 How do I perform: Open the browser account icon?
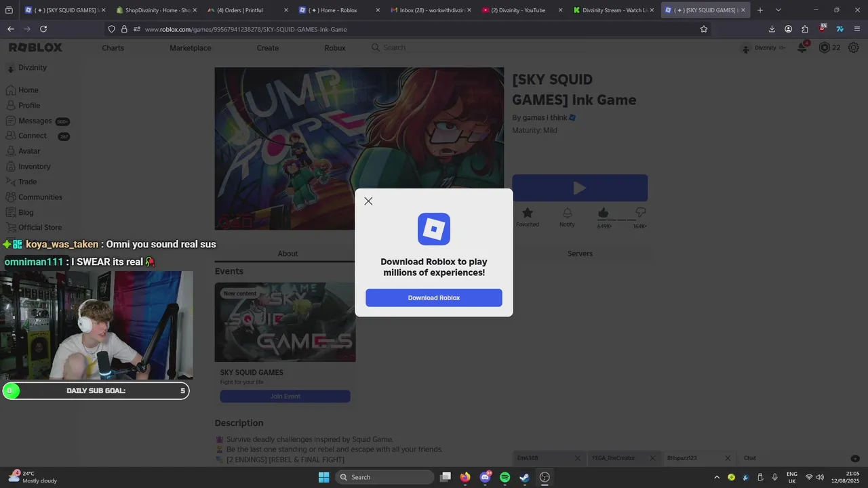pyautogui.click(x=788, y=29)
